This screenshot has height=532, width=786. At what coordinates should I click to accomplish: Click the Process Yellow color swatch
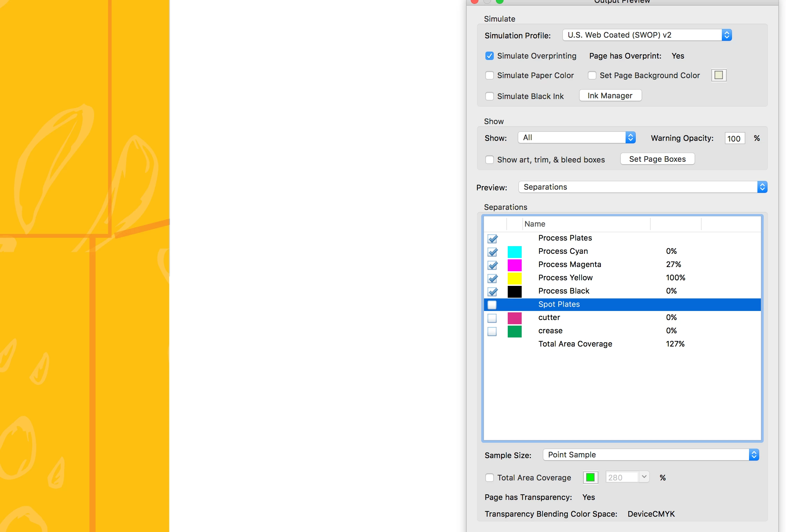pyautogui.click(x=514, y=278)
